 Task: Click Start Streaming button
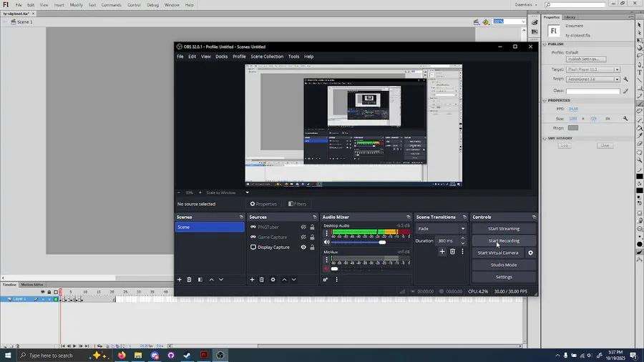click(x=504, y=229)
